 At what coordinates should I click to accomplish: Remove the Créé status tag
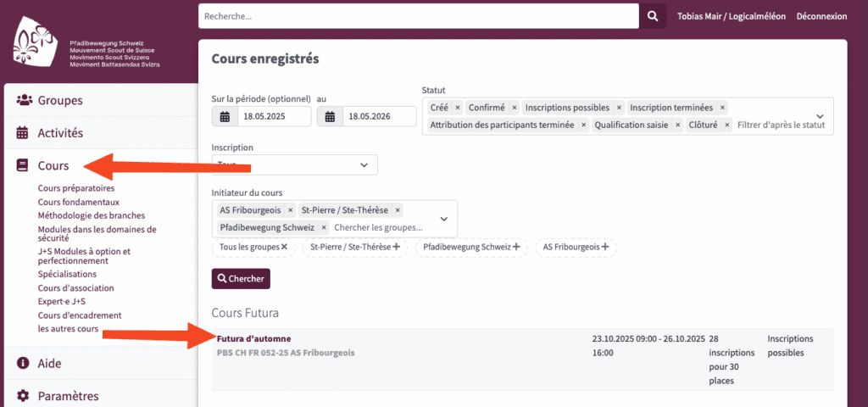coord(458,108)
